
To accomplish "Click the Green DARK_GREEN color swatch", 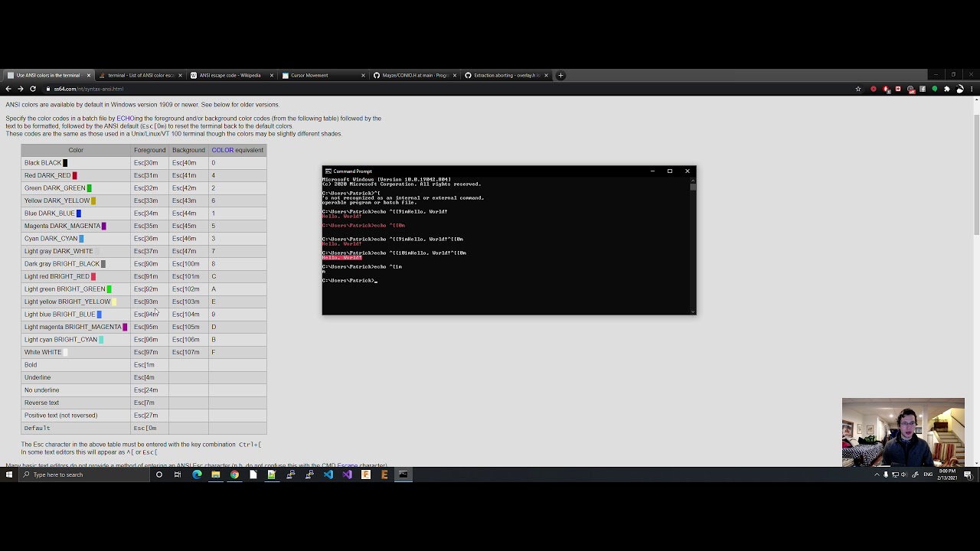I will [x=90, y=188].
